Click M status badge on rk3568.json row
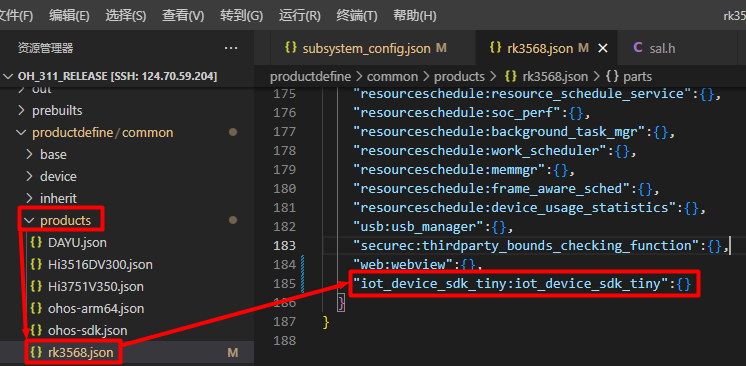746x366 pixels. click(233, 353)
